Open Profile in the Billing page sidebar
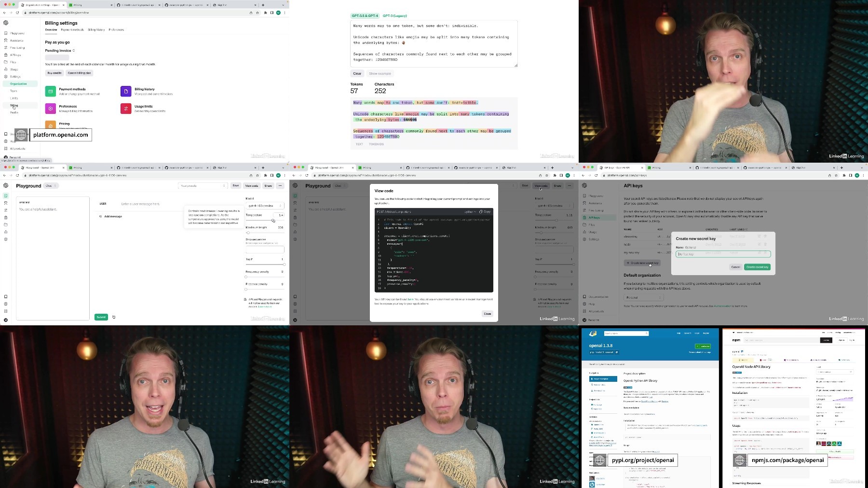The width and height of the screenshot is (868, 488). coord(14,112)
